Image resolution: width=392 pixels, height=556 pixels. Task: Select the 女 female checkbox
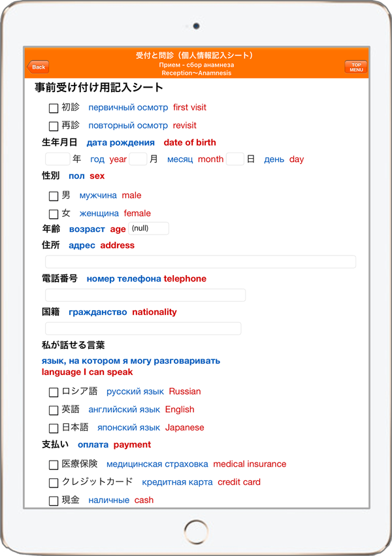(x=54, y=214)
